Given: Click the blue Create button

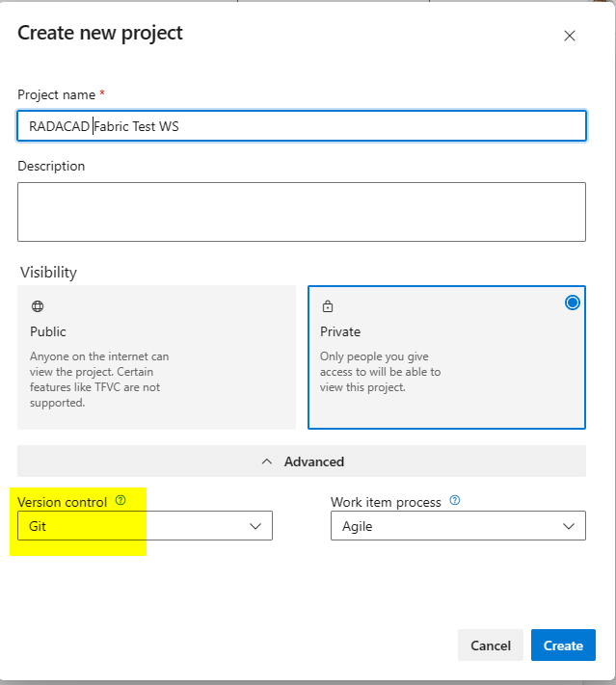Looking at the screenshot, I should (563, 645).
